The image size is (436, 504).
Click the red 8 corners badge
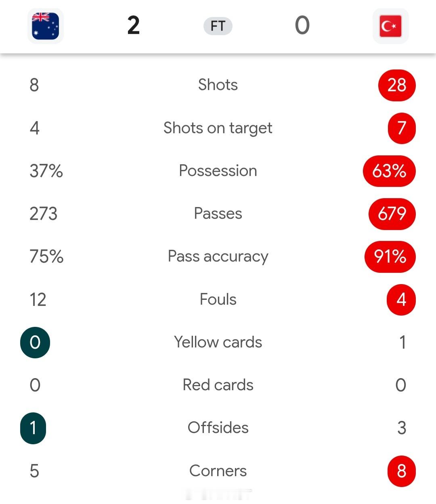click(402, 471)
